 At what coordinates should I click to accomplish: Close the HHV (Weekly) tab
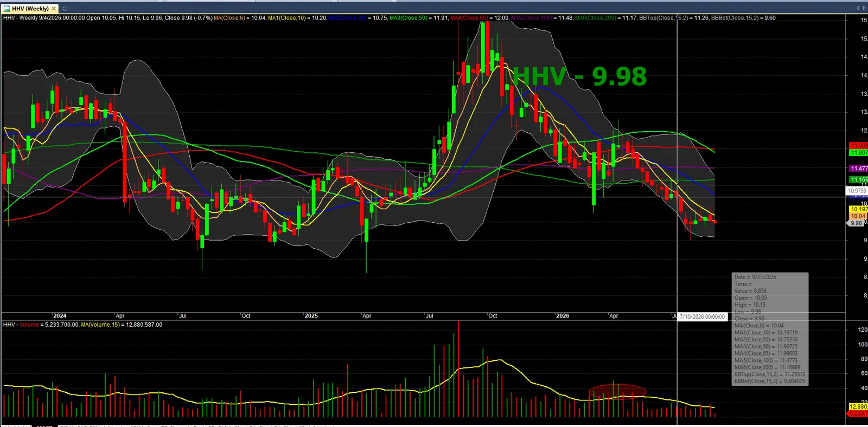click(54, 9)
